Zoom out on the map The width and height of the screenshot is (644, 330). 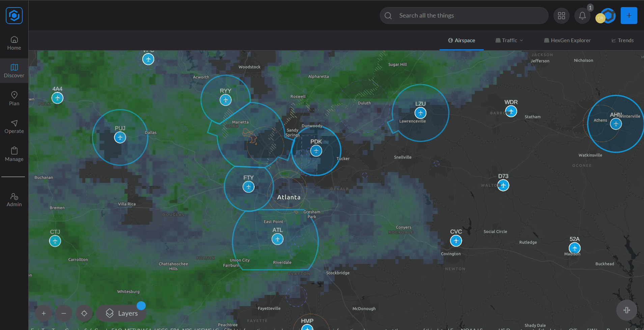pos(64,313)
